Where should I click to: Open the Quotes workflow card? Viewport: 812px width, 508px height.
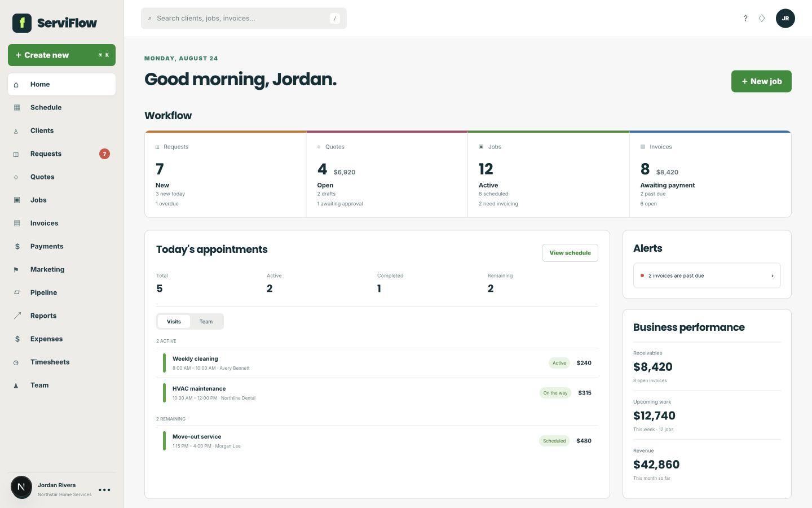click(387, 174)
